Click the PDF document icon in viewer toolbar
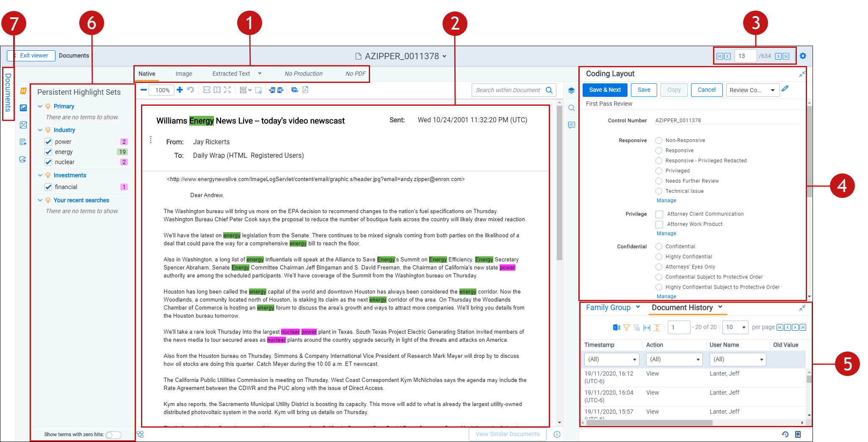Screen dimensions: 868x442 [x=305, y=90]
